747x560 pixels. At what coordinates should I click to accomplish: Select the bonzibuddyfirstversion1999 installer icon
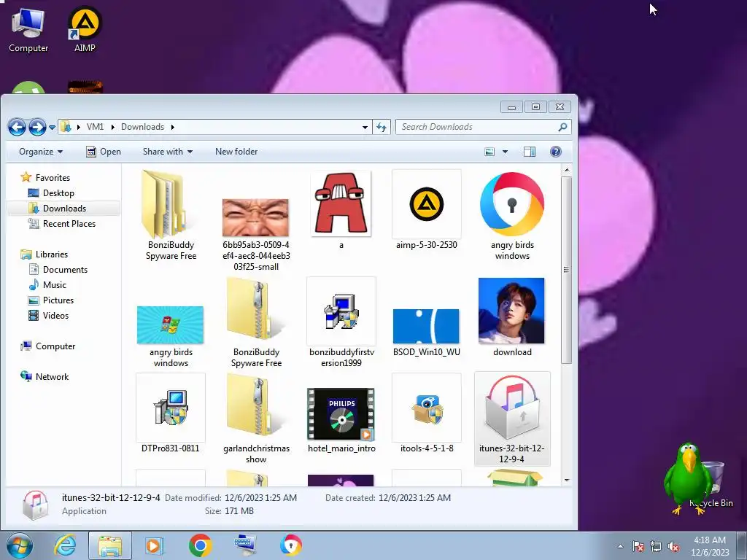pyautogui.click(x=341, y=311)
